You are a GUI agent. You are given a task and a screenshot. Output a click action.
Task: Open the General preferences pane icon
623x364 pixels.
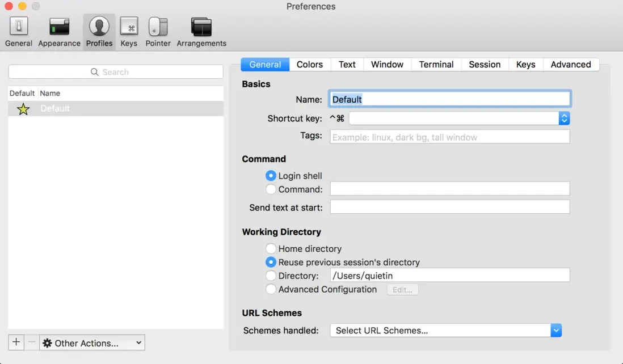tap(19, 32)
